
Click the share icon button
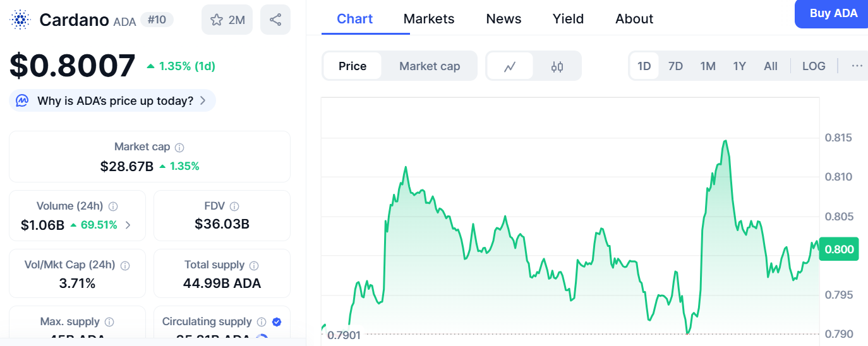point(275,20)
